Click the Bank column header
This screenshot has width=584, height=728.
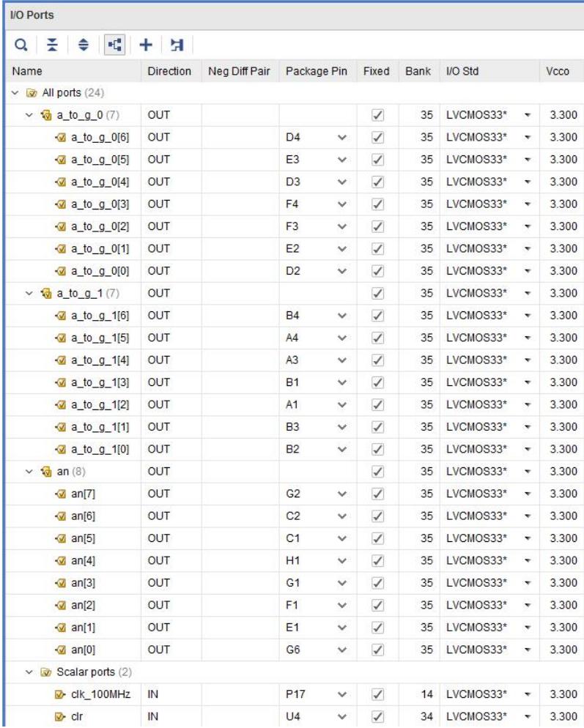[x=415, y=72]
